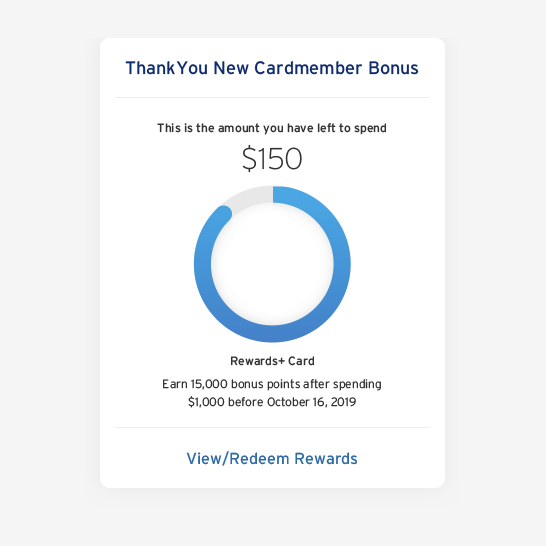Click the white center of the donut chart
The width and height of the screenshot is (546, 546).
click(x=272, y=264)
